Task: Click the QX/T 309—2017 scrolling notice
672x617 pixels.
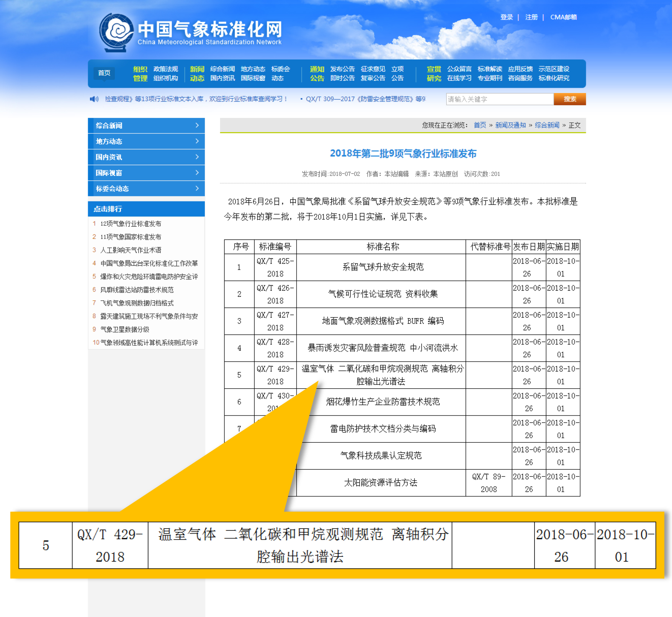Action: [x=365, y=99]
